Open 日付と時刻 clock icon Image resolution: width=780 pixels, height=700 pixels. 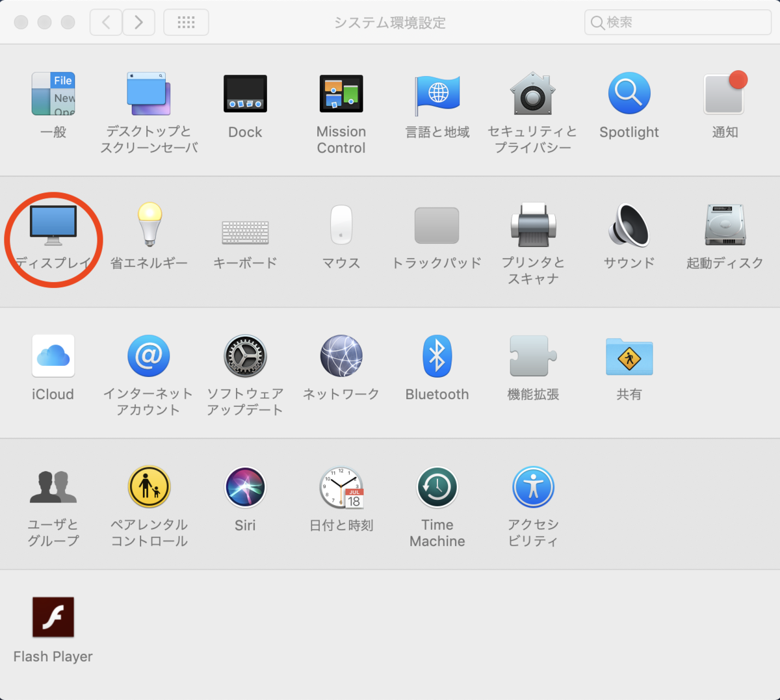[x=341, y=487]
